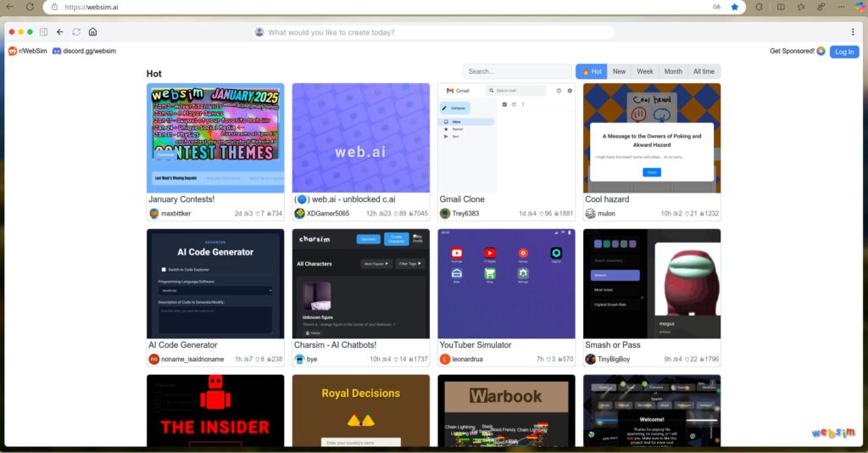Open Gmail Clone thumbnail
The width and height of the screenshot is (868, 453).
click(507, 138)
